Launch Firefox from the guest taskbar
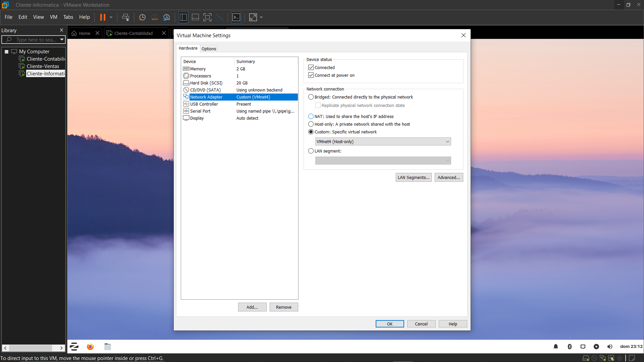Viewport: 644px width, 362px height. (x=90, y=347)
